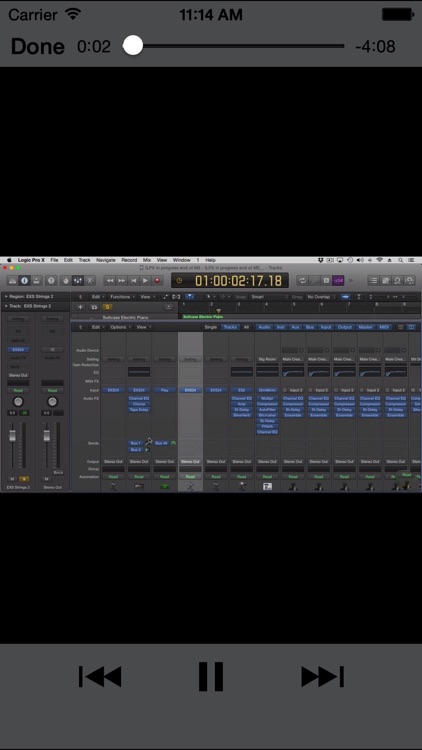Open the mixer Edit dropdown menu
This screenshot has height=750, width=422.
97,327
